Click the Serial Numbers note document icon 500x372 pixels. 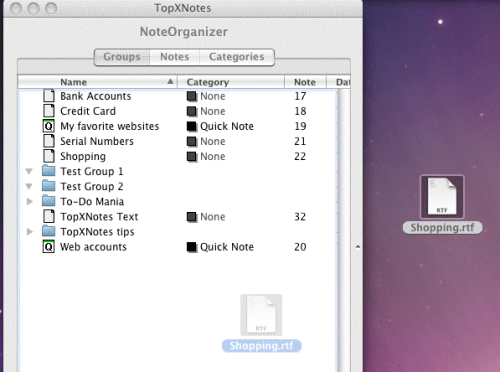[x=49, y=141]
